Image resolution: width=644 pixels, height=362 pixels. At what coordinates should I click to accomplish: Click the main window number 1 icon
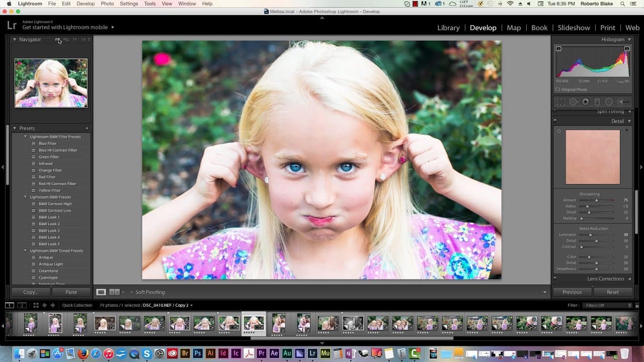click(10, 305)
